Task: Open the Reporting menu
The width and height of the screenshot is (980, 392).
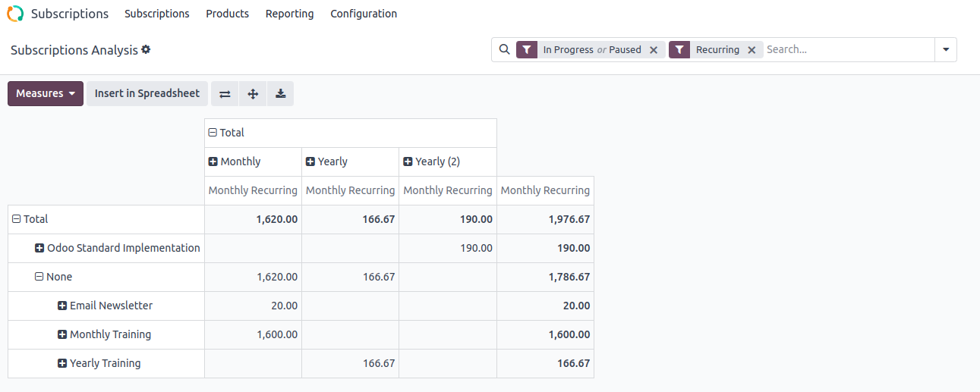Action: (x=289, y=14)
